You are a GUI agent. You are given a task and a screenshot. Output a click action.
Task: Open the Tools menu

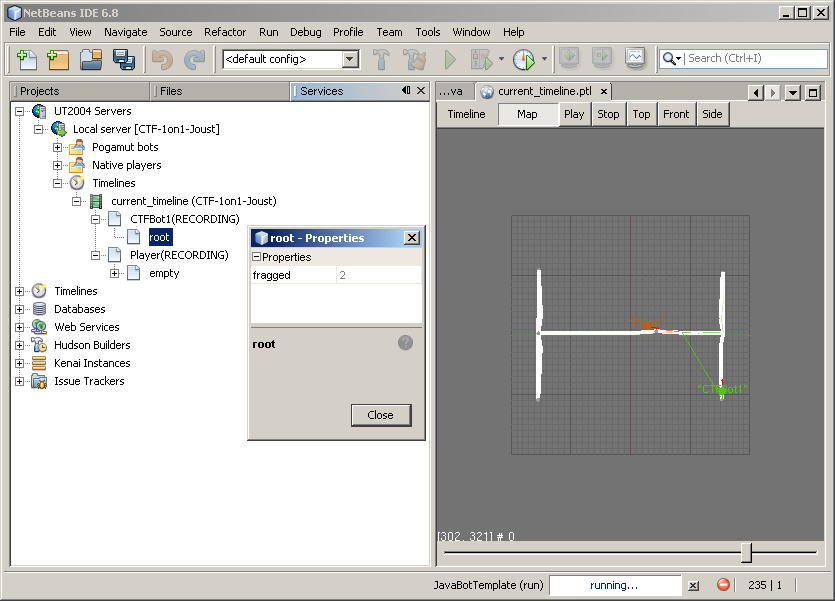click(x=428, y=32)
